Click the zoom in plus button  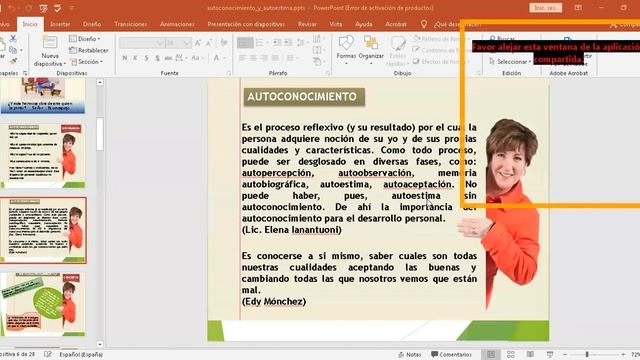[623, 354]
